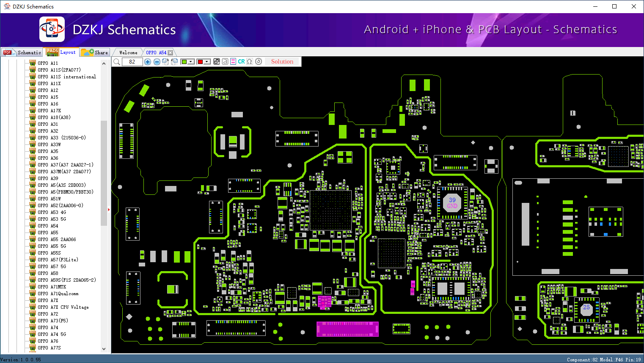
Task: Click the PADS icon beside OPPO A51W
Action: pyautogui.click(x=33, y=199)
